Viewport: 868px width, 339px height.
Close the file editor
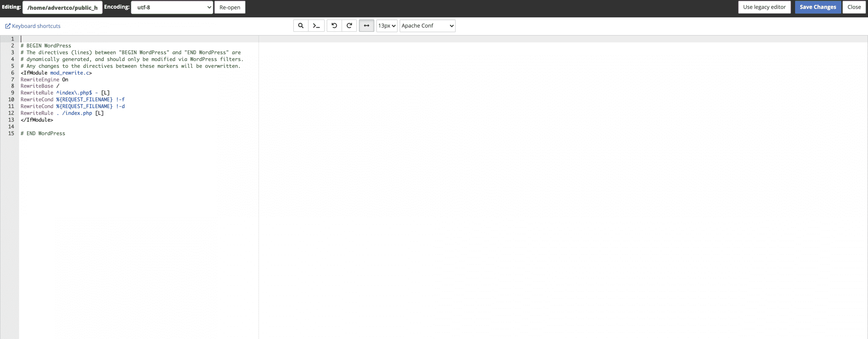click(854, 7)
